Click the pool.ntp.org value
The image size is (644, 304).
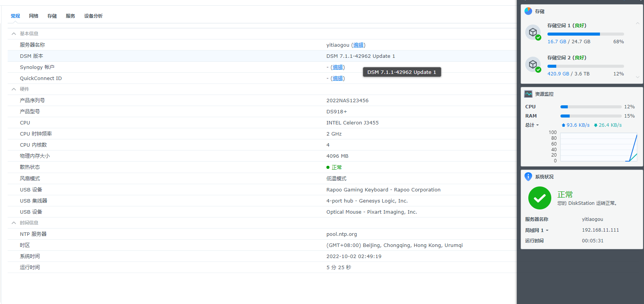point(342,234)
